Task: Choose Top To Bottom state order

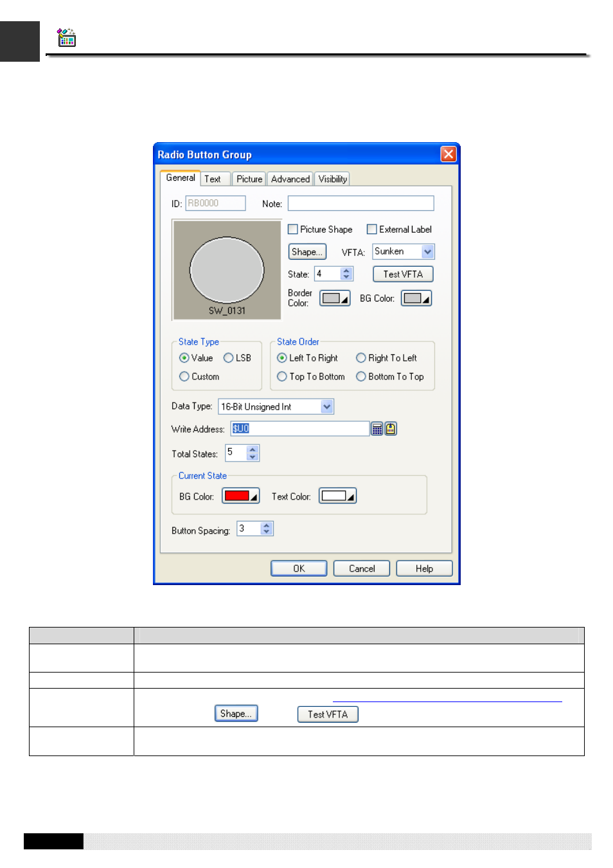Action: pos(282,377)
